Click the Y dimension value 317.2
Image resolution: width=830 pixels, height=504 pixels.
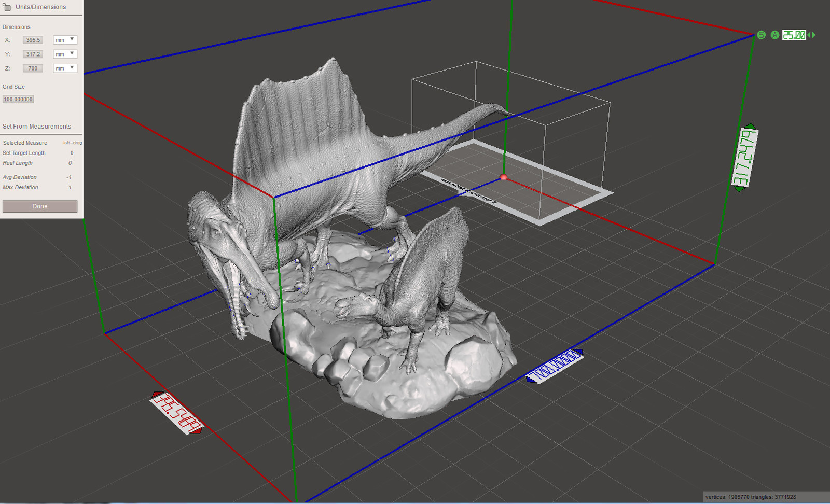(33, 54)
